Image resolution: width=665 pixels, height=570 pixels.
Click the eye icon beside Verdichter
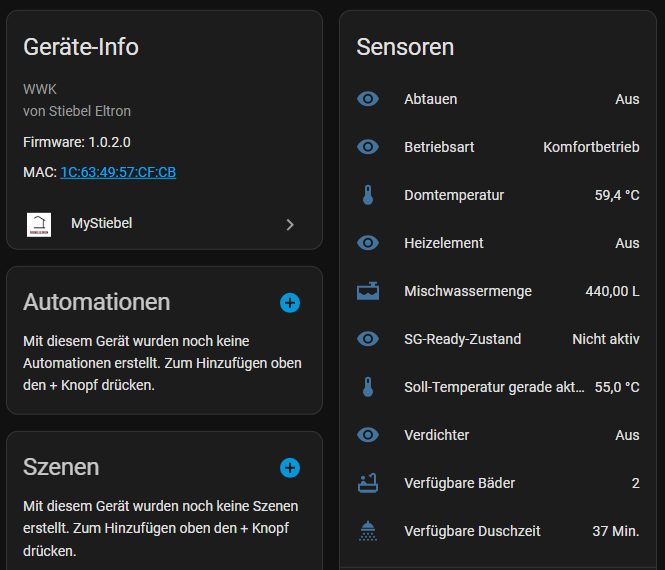[x=368, y=435]
